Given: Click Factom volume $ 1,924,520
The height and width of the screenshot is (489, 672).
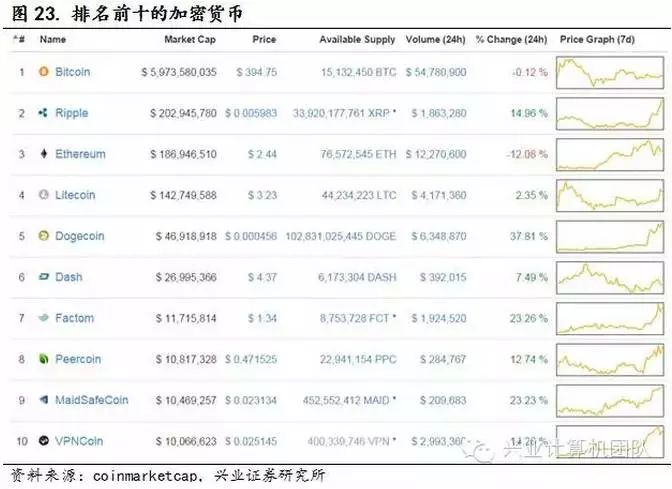Looking at the screenshot, I should click(439, 318).
